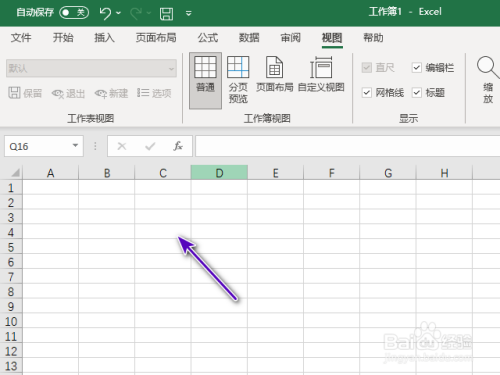Click the 退出 (Exit) sheet view button
This screenshot has width=500, height=375.
pyautogui.click(x=68, y=93)
